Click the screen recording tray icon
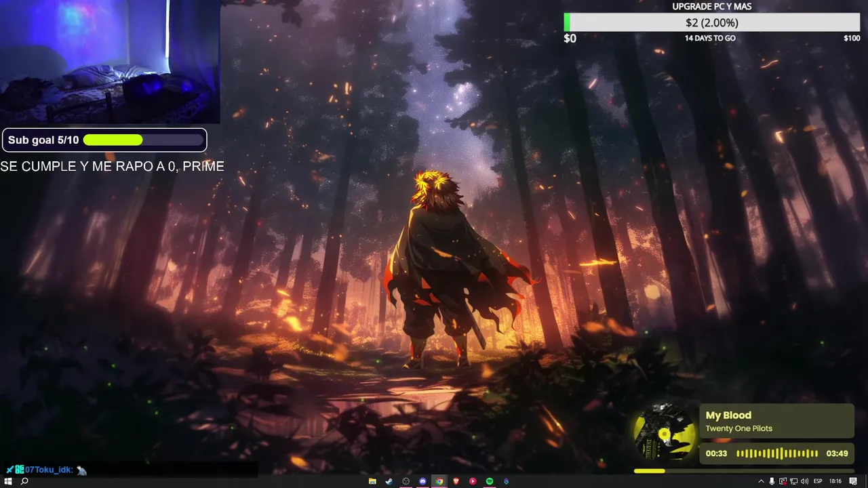868x488 pixels. 783,481
